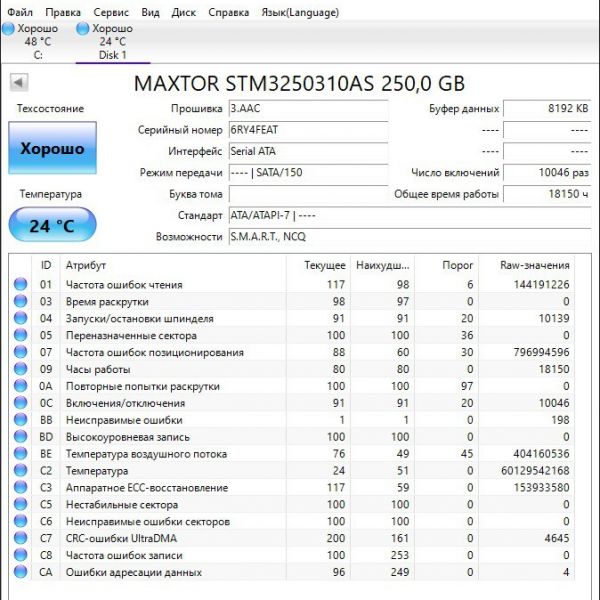This screenshot has height=600, width=600.
Task: Select the Неисправимые ошибки attribute
Action: (124, 420)
